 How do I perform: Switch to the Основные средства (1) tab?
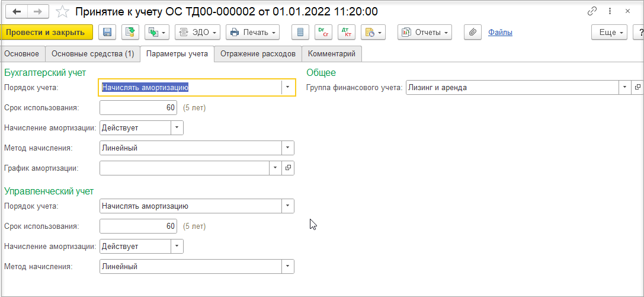coord(93,54)
